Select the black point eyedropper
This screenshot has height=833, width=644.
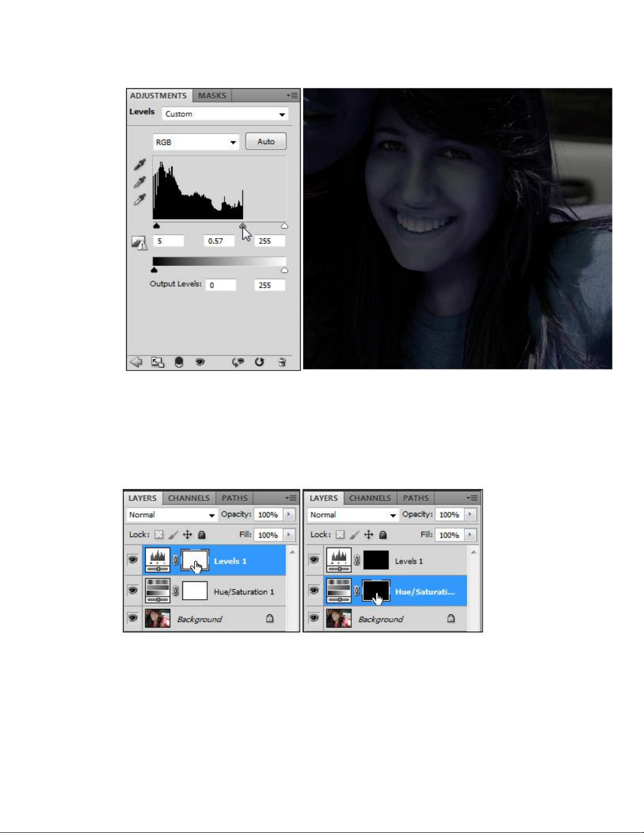click(x=139, y=165)
